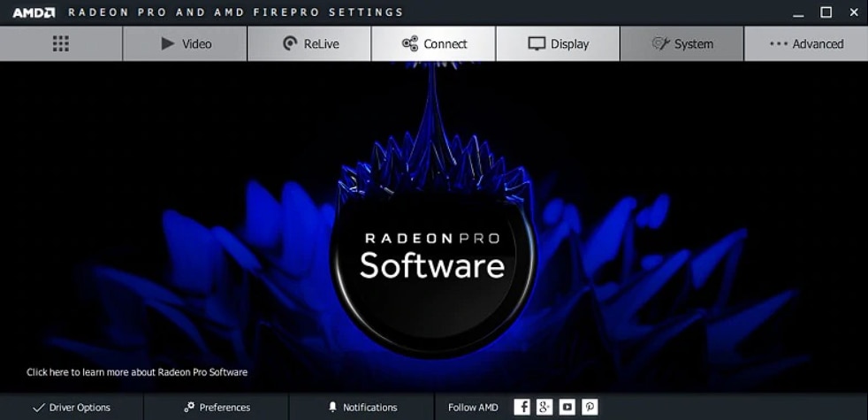Open Preferences in the bottom bar

(217, 408)
